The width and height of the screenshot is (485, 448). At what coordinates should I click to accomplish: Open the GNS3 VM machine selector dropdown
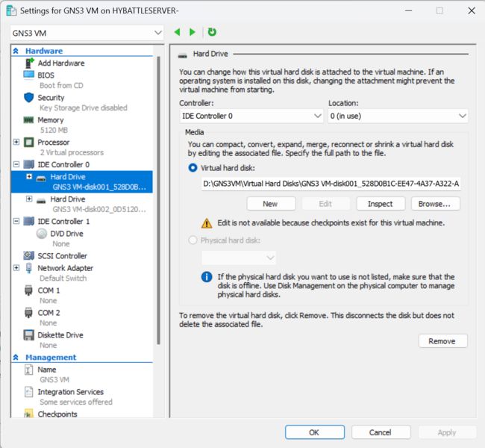pyautogui.click(x=87, y=33)
